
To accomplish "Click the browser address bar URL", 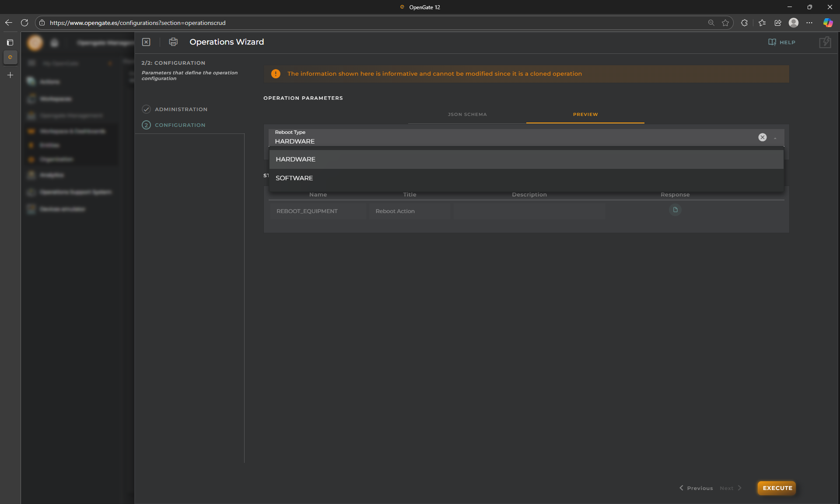I will point(137,23).
